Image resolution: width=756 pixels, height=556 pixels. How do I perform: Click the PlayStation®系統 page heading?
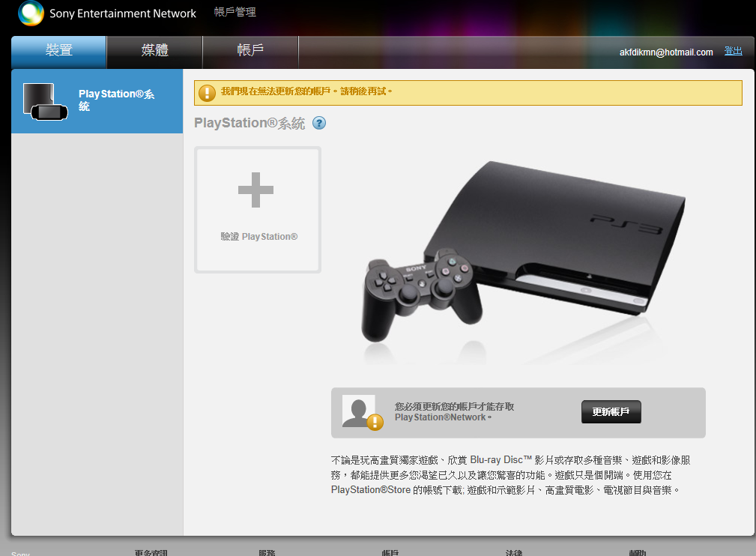[x=250, y=124]
